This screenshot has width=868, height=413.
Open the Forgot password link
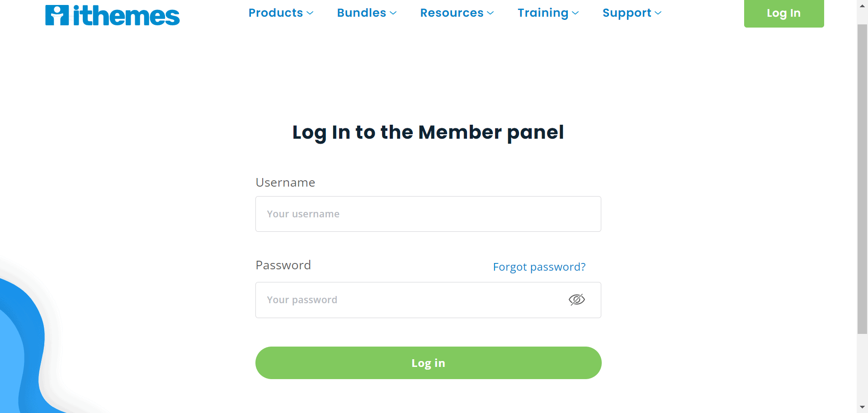(538, 267)
